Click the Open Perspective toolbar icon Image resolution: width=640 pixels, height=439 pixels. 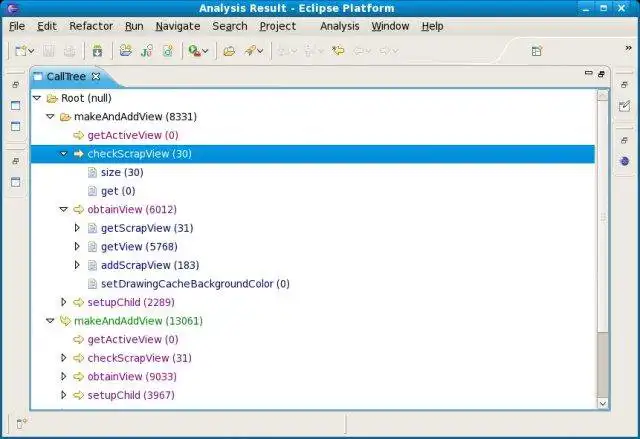coord(537,51)
